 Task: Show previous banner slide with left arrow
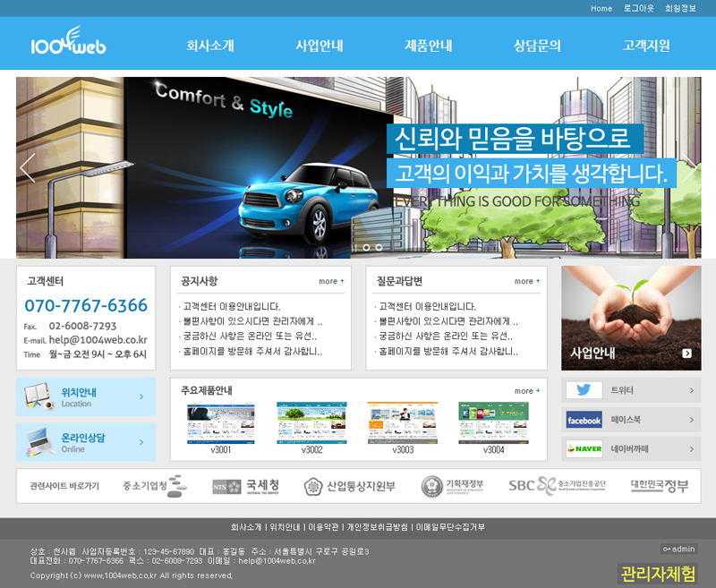pos(28,168)
